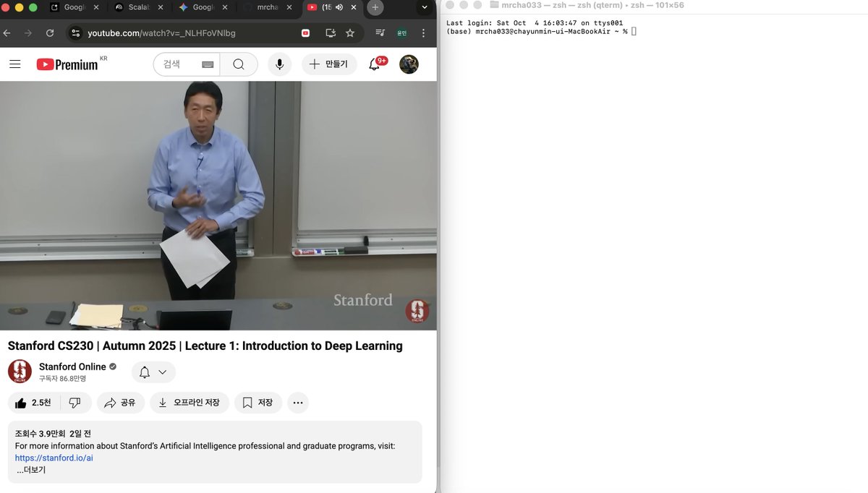Click the Chrome address bar URL
The height and width of the screenshot is (493, 868).
(x=161, y=33)
